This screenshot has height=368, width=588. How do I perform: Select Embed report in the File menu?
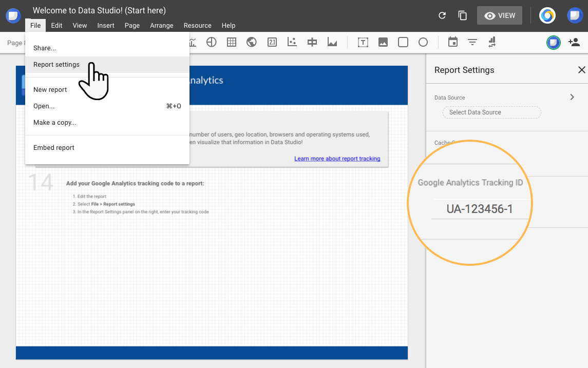tap(107, 148)
